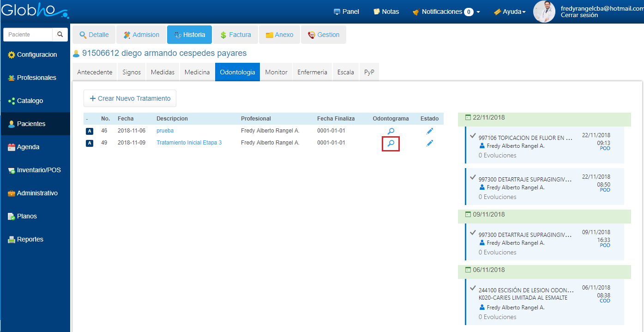
Task: Switch to the Signos tab
Action: click(132, 72)
